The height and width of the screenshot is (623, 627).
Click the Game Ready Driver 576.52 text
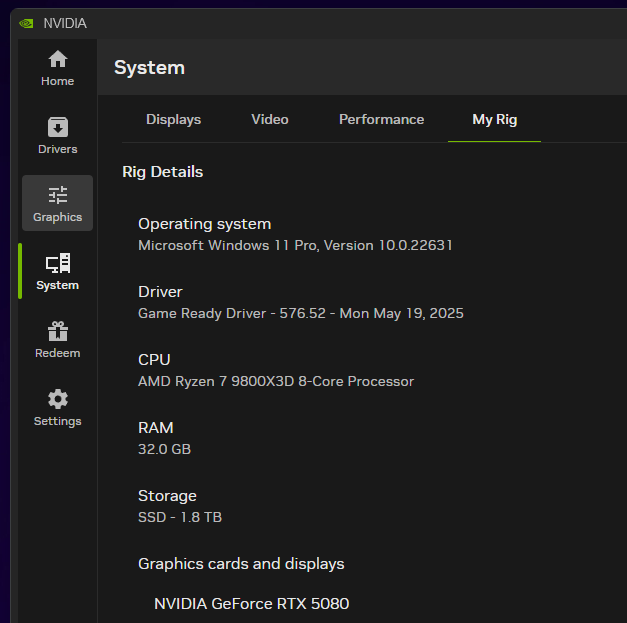pyautogui.click(x=301, y=313)
